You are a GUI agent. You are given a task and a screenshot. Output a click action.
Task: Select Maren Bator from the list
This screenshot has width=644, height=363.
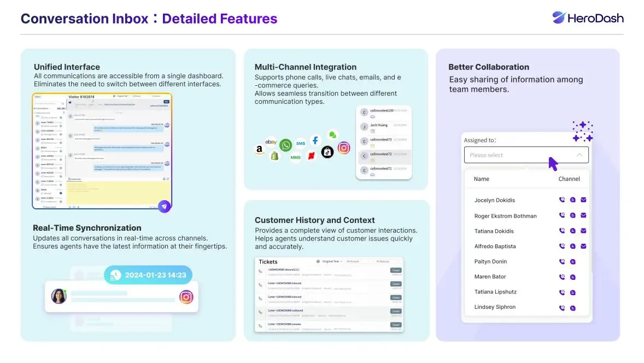(x=490, y=277)
